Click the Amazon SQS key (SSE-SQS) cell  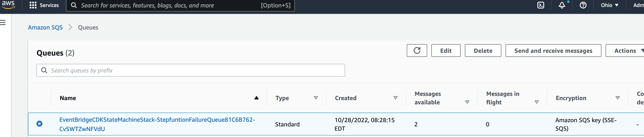pos(586,124)
